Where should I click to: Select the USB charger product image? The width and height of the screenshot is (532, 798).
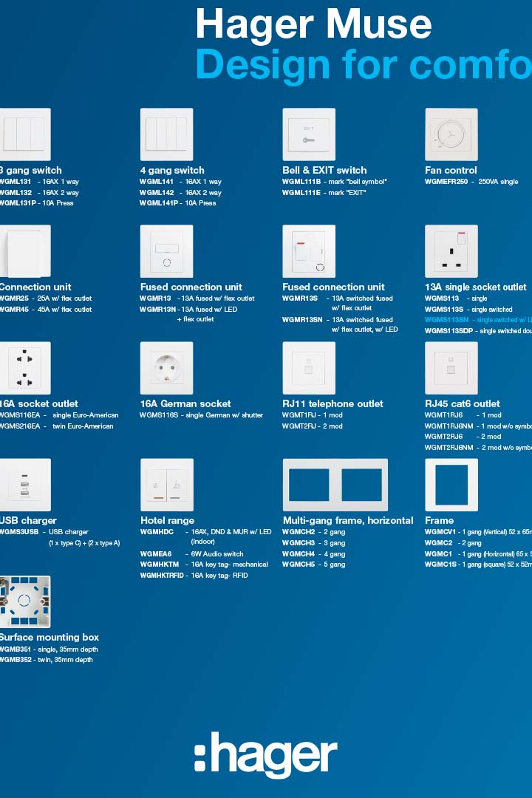(x=24, y=485)
